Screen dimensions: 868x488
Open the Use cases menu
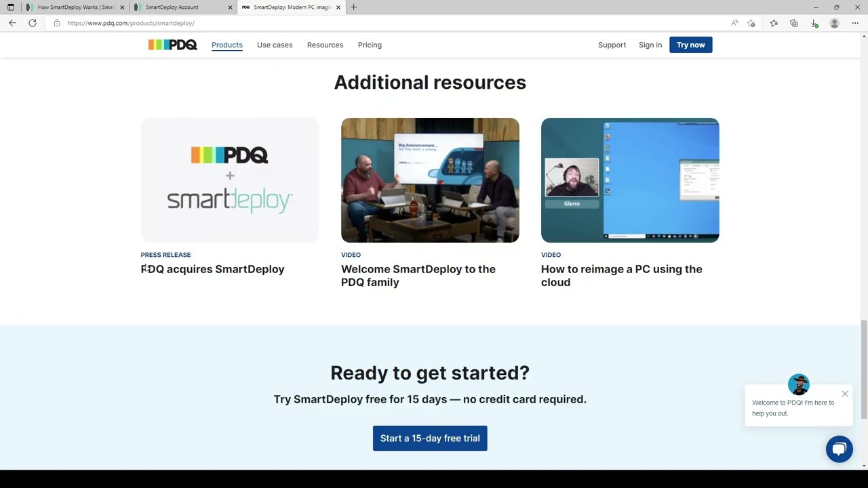coord(275,45)
